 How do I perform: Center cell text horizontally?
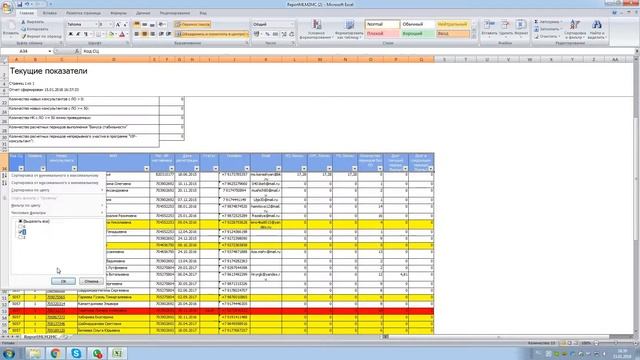[144, 34]
